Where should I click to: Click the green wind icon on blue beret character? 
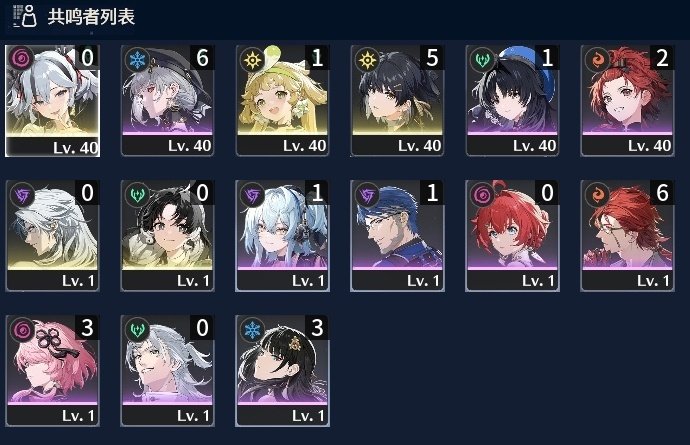tap(482, 59)
